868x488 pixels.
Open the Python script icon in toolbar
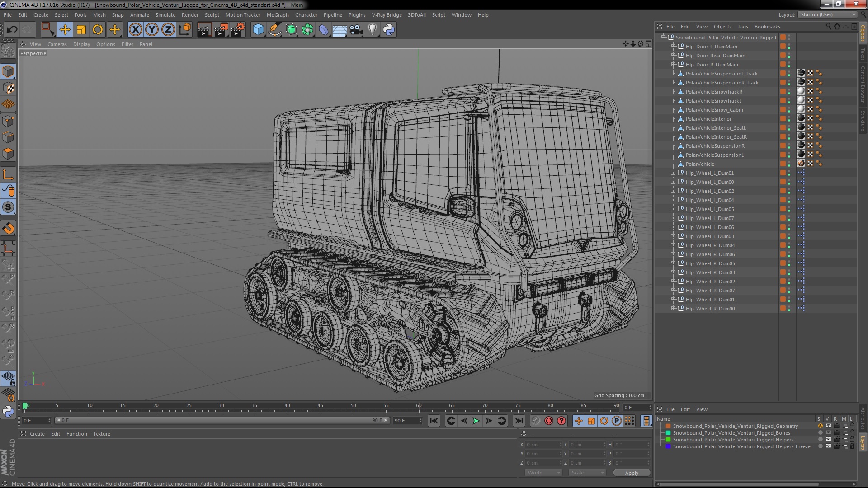pyautogui.click(x=389, y=30)
